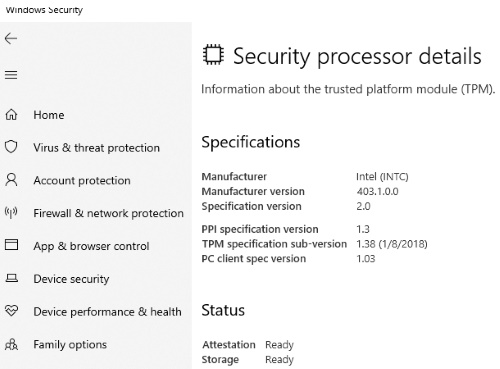Viewport: 500px width, 369px height.
Task: Click the heart icon for device health
Action: pos(11,311)
